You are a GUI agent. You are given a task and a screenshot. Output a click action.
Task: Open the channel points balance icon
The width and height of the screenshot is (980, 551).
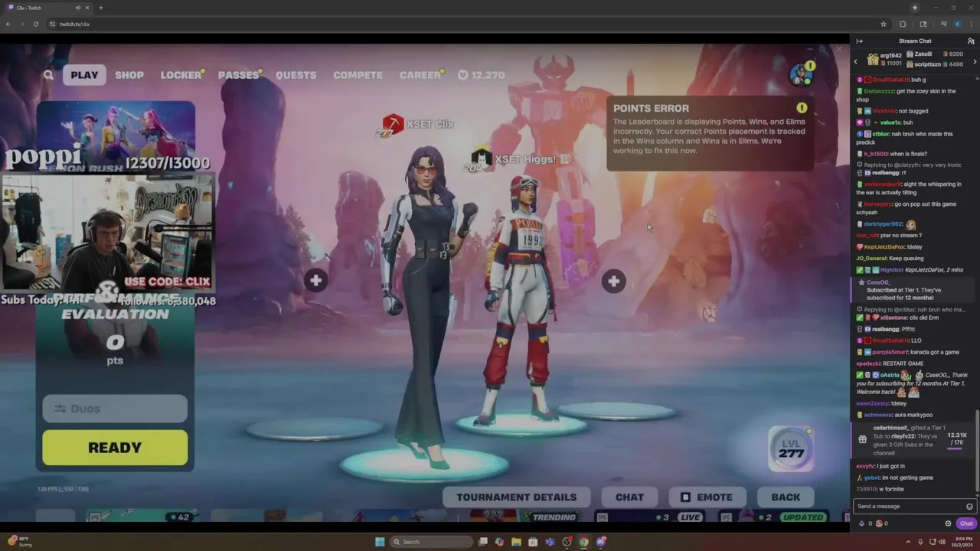[879, 523]
